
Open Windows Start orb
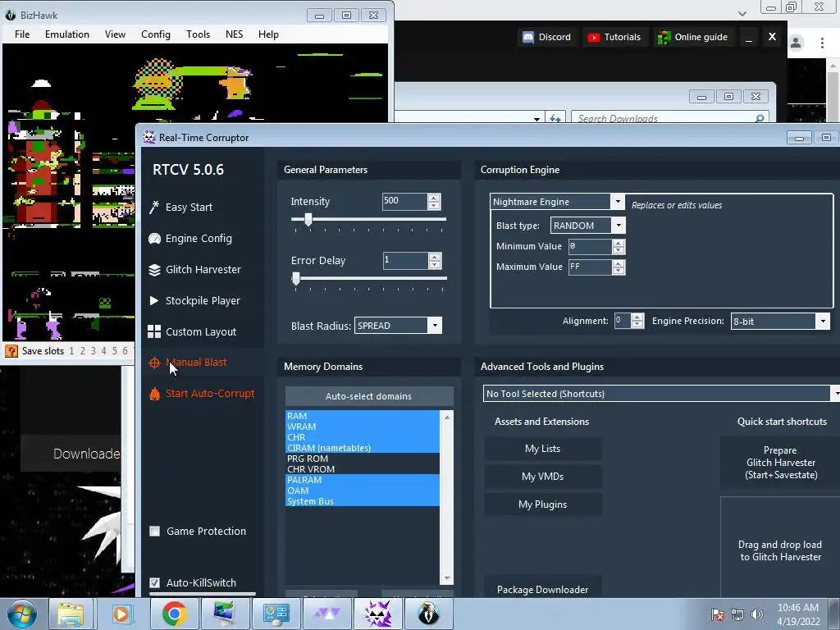(x=21, y=614)
